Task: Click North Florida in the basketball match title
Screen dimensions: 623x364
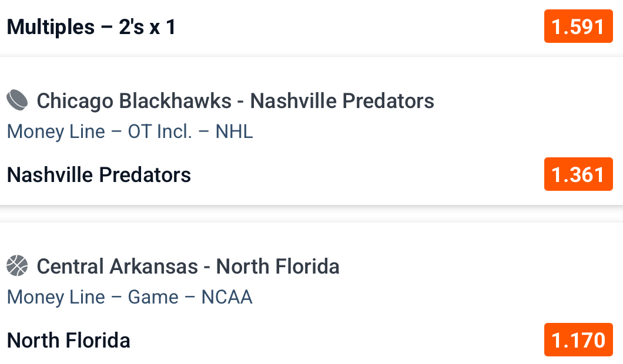Action: click(277, 267)
